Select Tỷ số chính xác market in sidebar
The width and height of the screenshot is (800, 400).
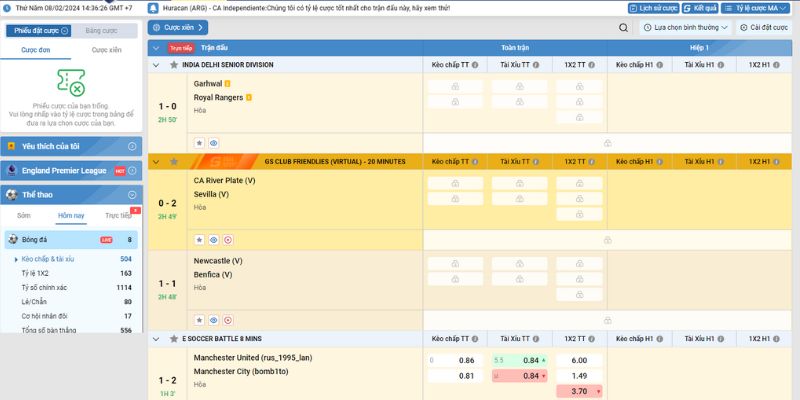pos(47,287)
